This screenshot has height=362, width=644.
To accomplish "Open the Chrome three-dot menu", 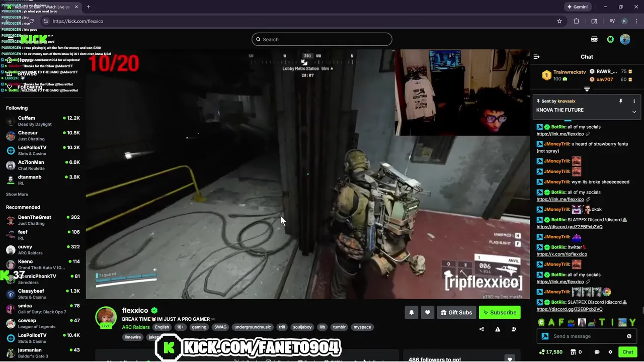I will point(635,21).
